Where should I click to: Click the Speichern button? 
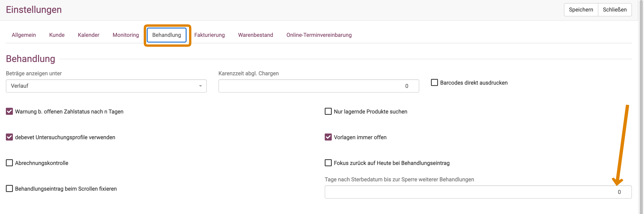click(x=581, y=10)
